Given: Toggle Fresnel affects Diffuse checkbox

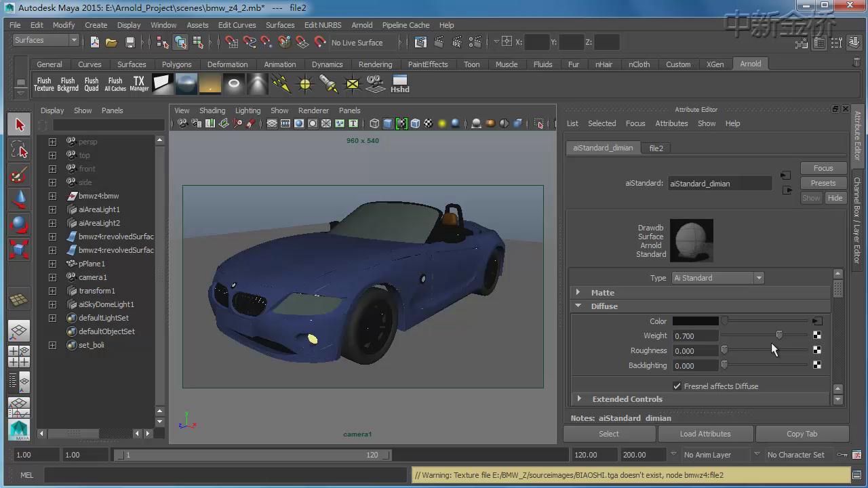Looking at the screenshot, I should (677, 386).
